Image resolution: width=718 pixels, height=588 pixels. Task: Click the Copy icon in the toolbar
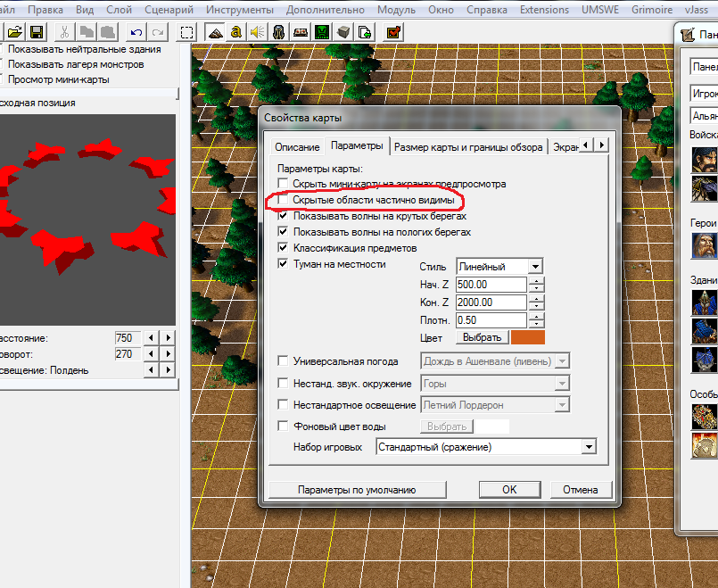(x=87, y=32)
